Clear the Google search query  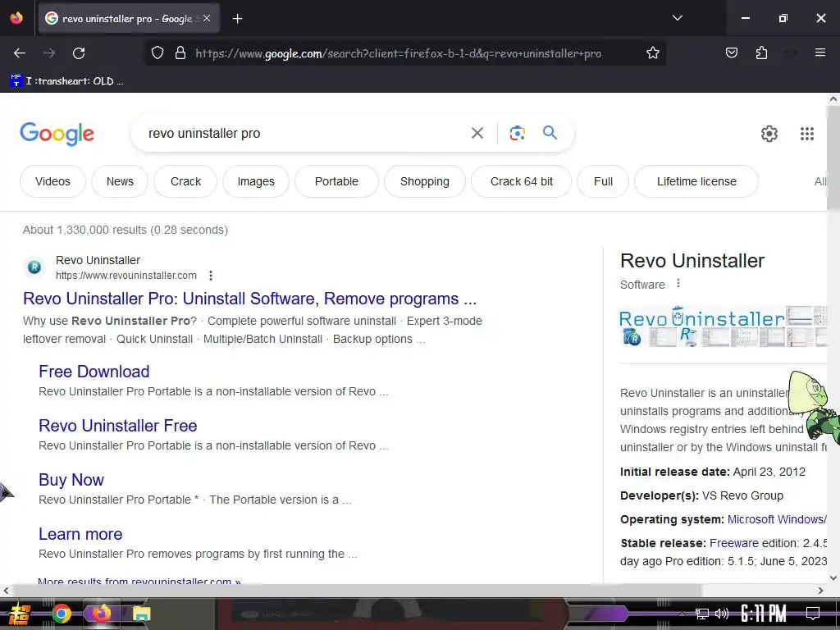(x=477, y=133)
